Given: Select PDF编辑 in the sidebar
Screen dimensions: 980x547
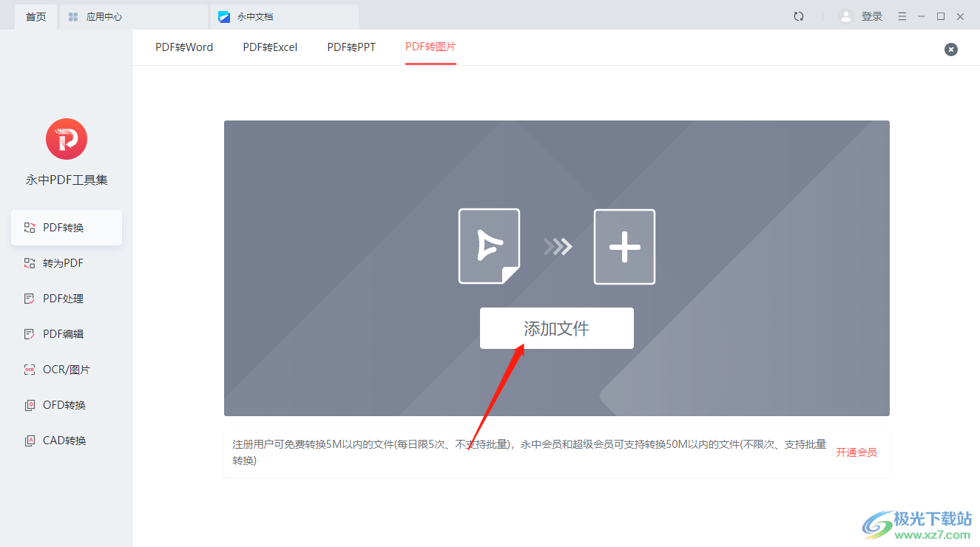Looking at the screenshot, I should pyautogui.click(x=67, y=334).
